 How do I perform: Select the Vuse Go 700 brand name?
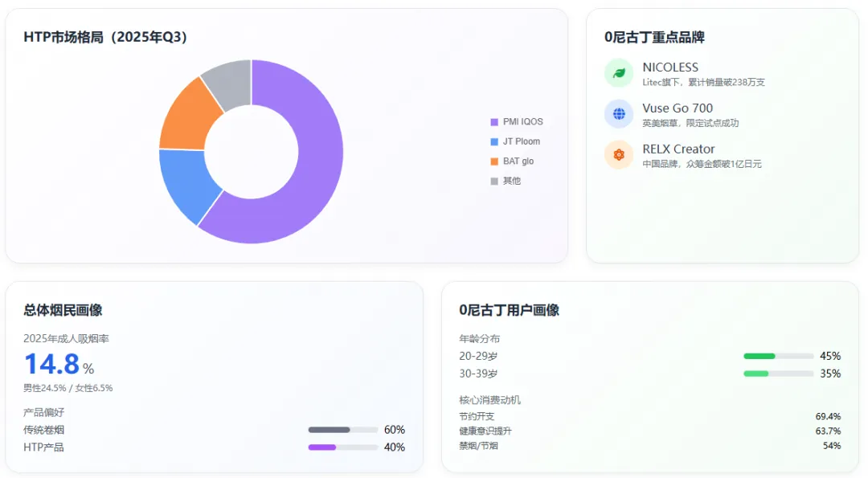click(678, 108)
